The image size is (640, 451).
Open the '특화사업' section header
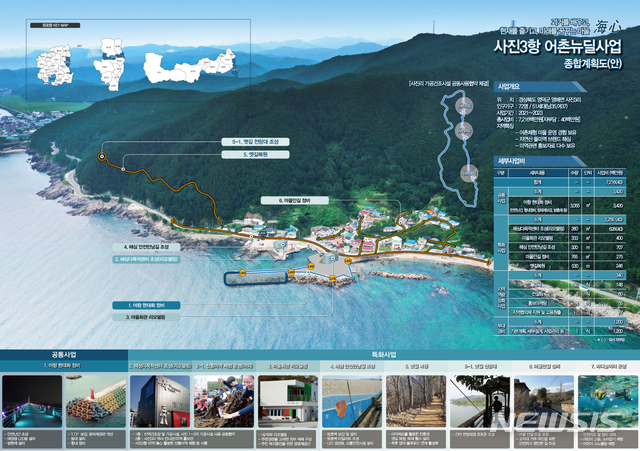384,355
